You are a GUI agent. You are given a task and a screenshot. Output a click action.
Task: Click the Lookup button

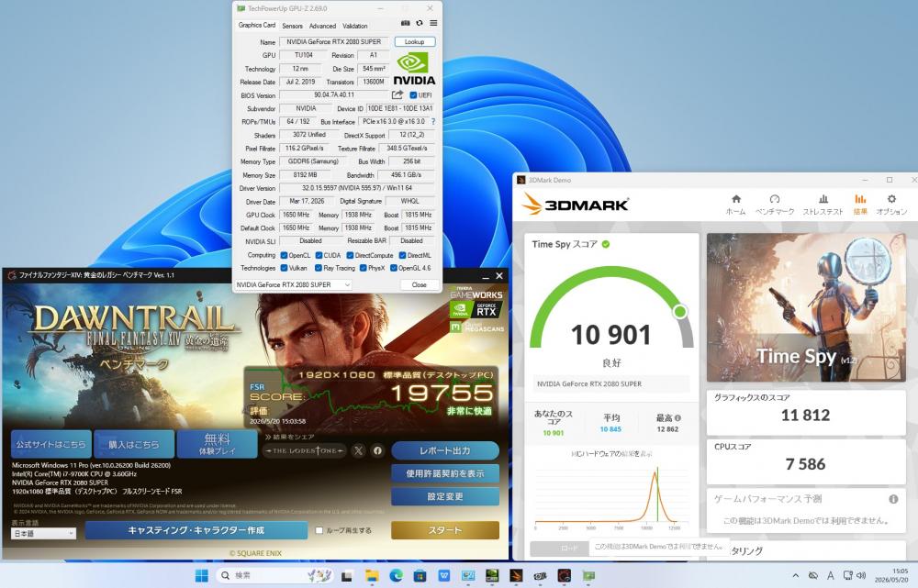(415, 41)
